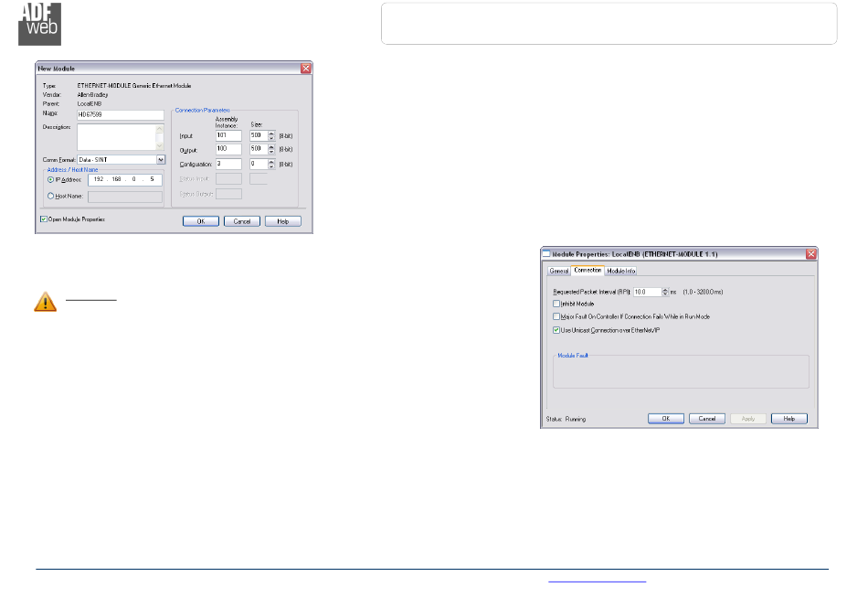Adjust the Input size spinner
Viewport: 868px width, 598px height.
270,135
